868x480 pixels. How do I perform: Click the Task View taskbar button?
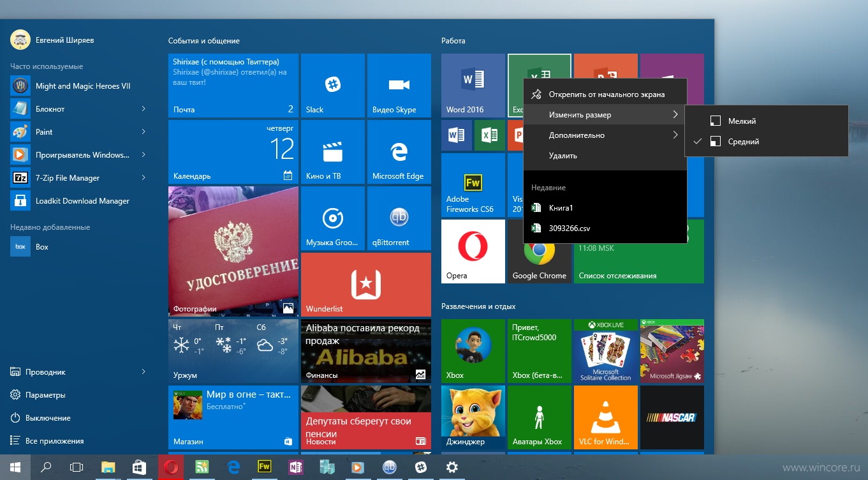tap(77, 467)
